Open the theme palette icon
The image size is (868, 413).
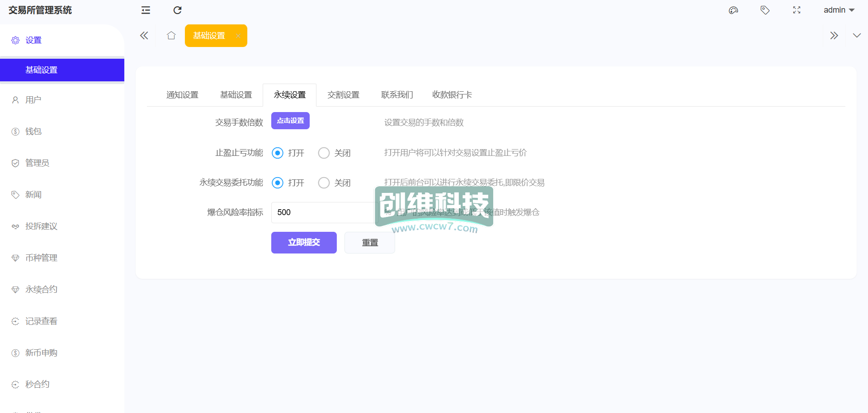click(x=733, y=10)
